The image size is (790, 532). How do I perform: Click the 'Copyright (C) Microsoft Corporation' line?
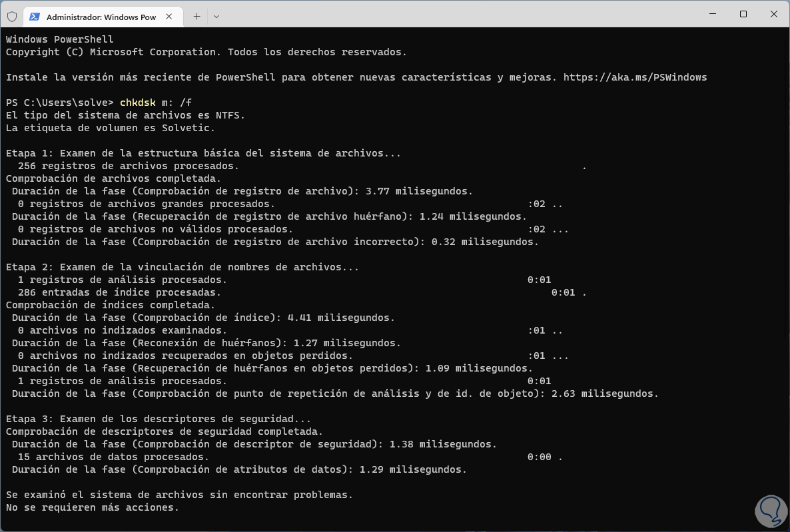(206, 52)
